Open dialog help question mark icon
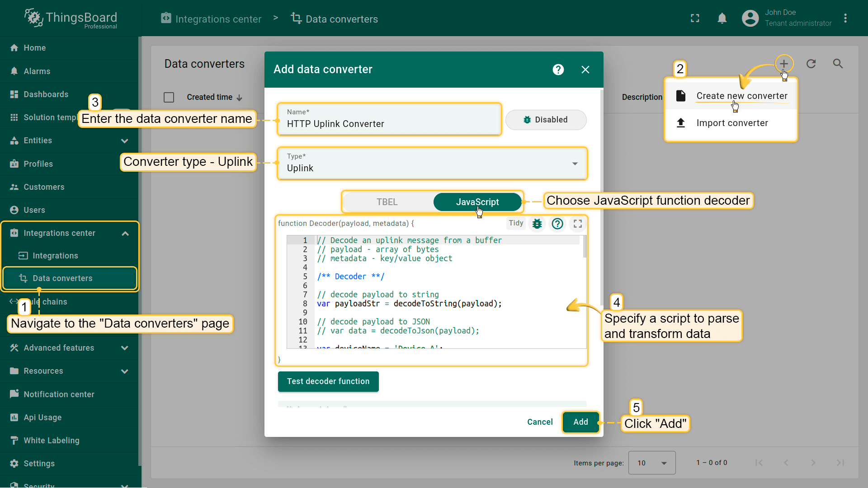The height and width of the screenshot is (488, 868). tap(558, 70)
